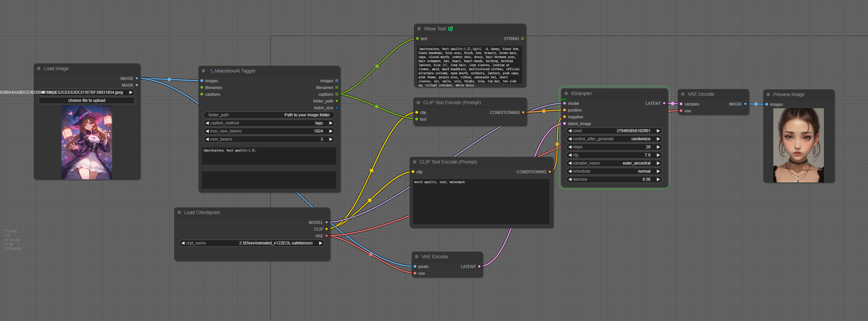Click the KSampler node title
The height and width of the screenshot is (321, 868).
click(581, 93)
